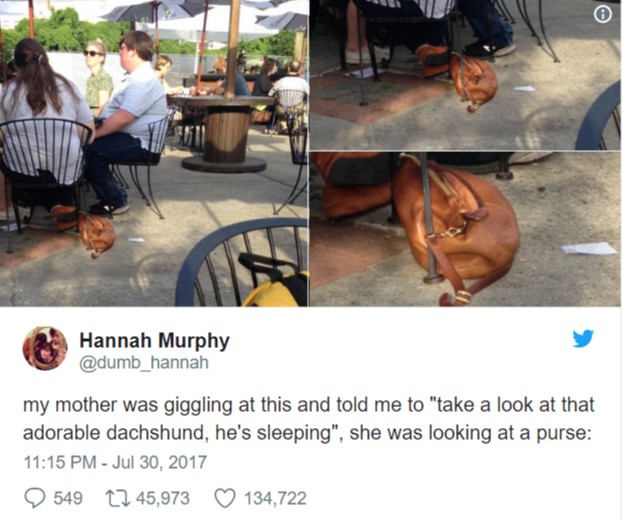Screen dimensions: 622x520
Task: Like the tweet with the heart icon
Action: click(x=224, y=497)
